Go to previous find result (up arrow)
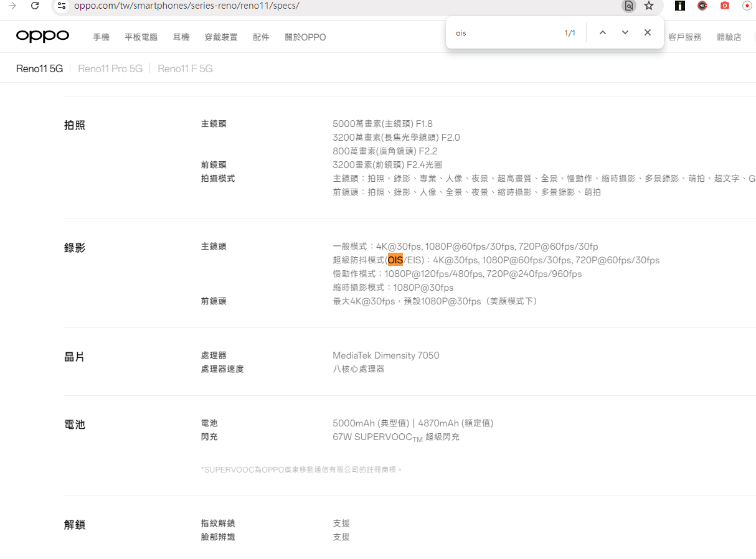Screen dimensions: 756x559 pyautogui.click(x=602, y=32)
